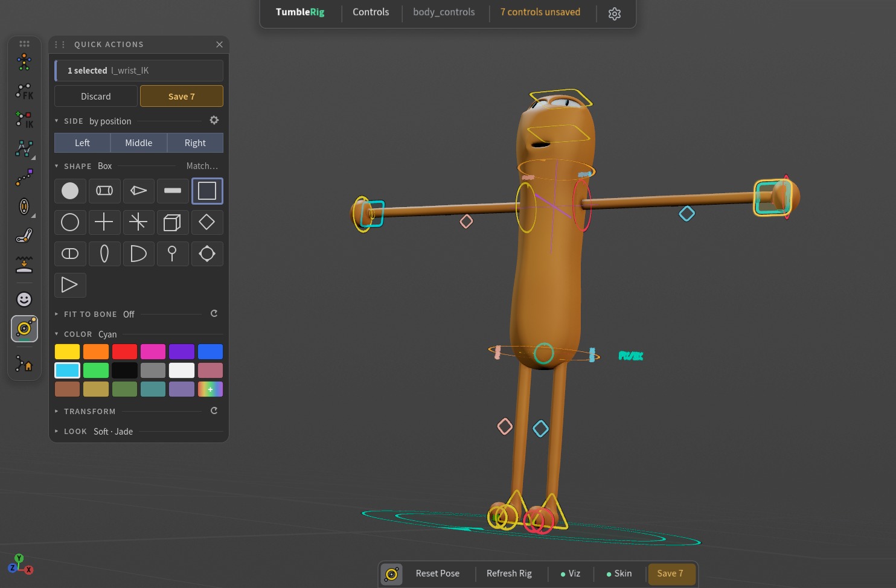Choose the hollow circle control shape
This screenshot has width=896, height=588.
70,222
